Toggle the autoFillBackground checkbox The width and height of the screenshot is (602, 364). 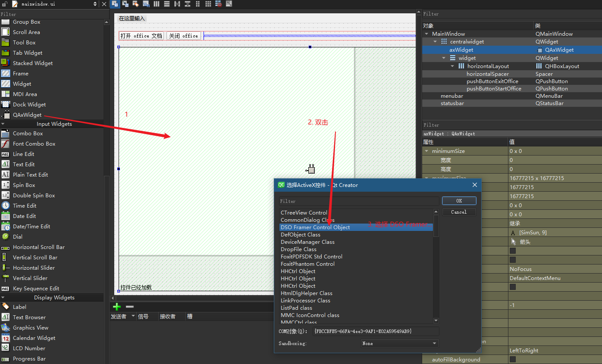tap(512, 359)
